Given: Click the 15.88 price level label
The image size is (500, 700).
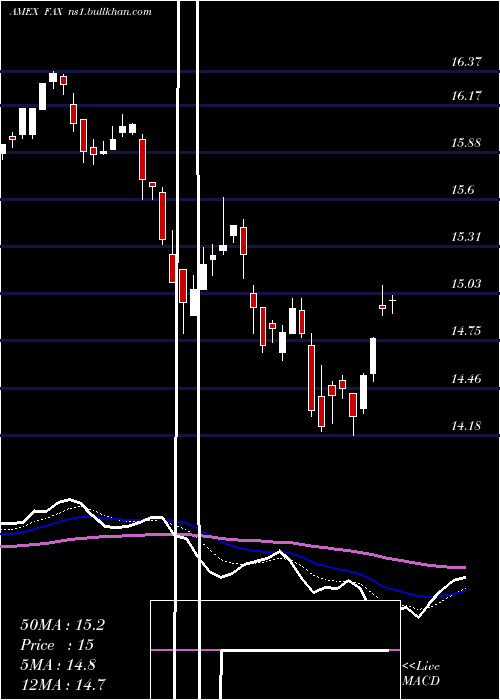Looking at the screenshot, I should (x=466, y=143).
